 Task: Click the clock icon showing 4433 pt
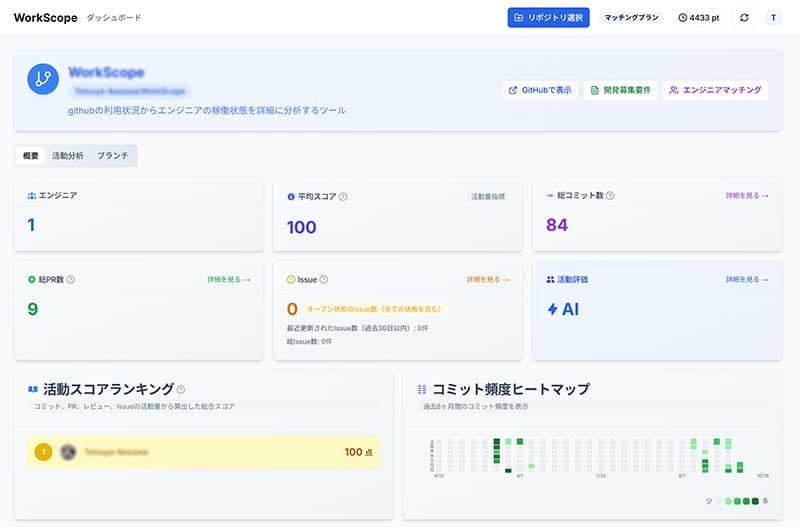coord(684,18)
